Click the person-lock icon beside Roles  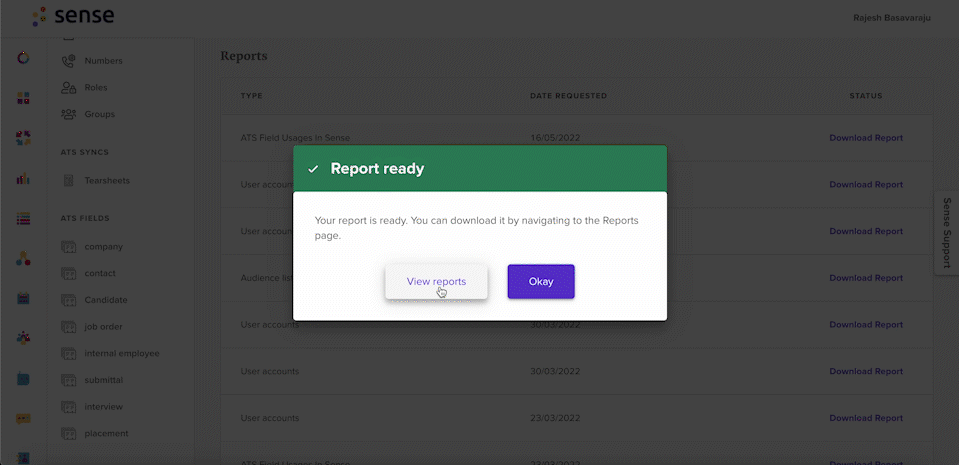click(68, 87)
